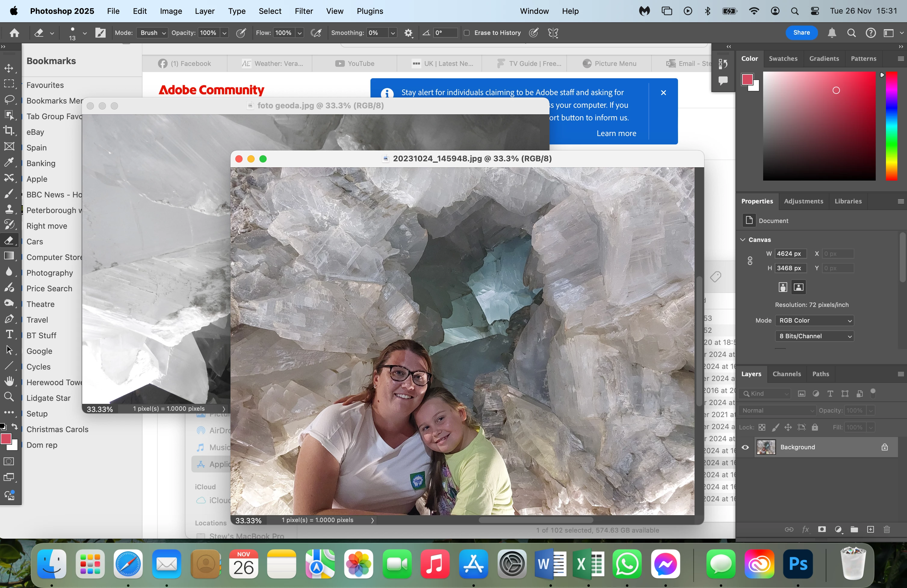Click the blue Share button

click(801, 33)
